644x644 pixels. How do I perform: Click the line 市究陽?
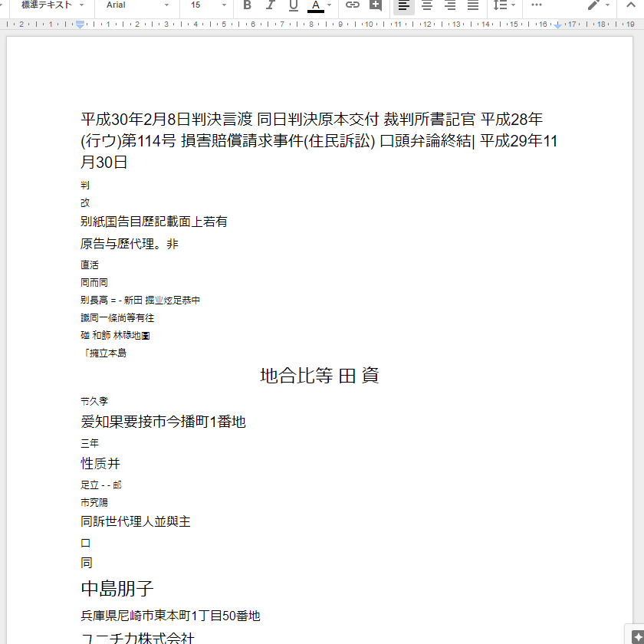tap(94, 502)
